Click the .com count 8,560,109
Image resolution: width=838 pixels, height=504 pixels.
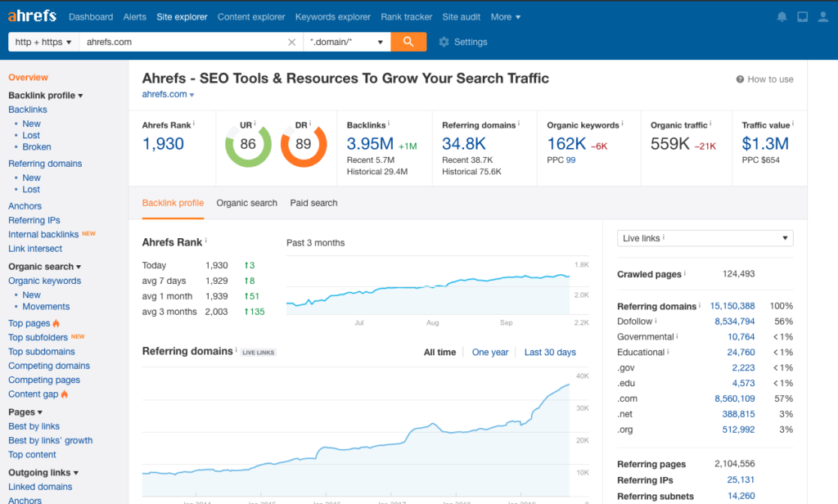[x=735, y=398]
